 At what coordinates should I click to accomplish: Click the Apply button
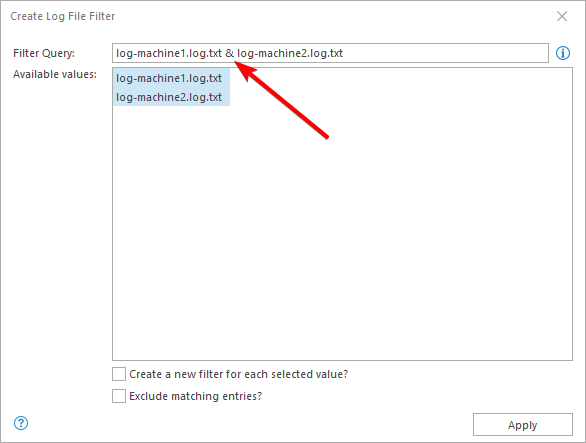click(522, 424)
